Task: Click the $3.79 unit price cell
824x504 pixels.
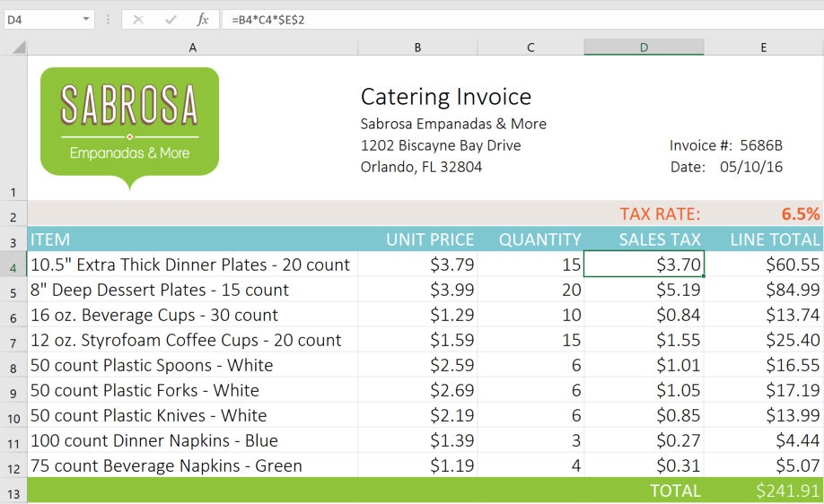Action: [x=417, y=265]
